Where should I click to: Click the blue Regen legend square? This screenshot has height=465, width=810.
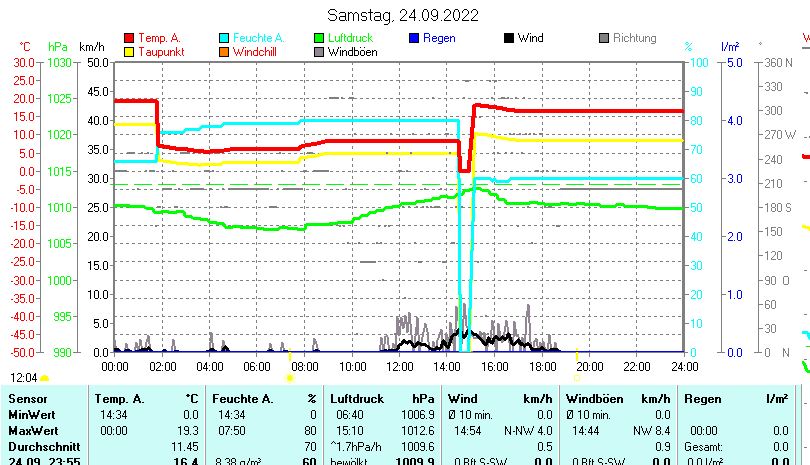point(414,39)
